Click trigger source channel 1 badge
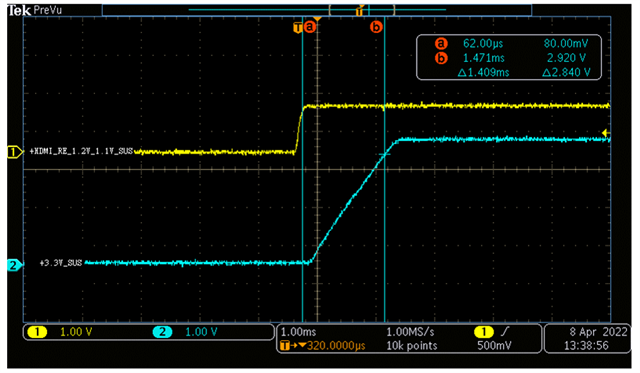 tap(484, 332)
